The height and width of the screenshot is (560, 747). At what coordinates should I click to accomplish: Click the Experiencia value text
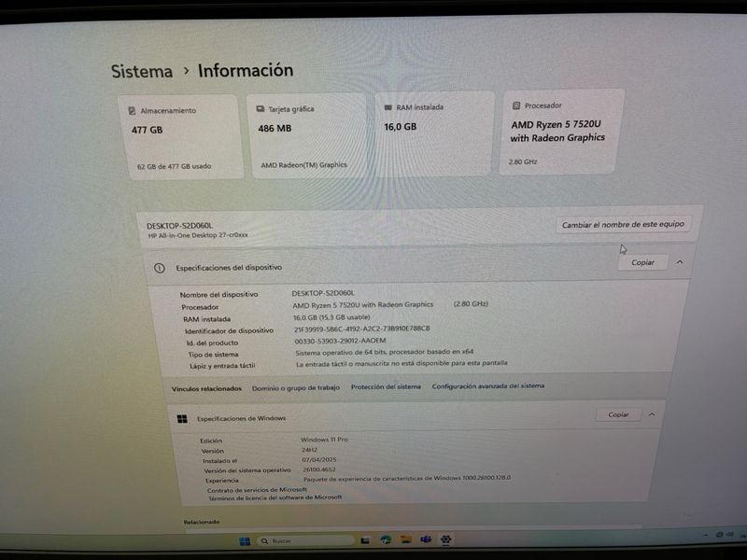407,478
